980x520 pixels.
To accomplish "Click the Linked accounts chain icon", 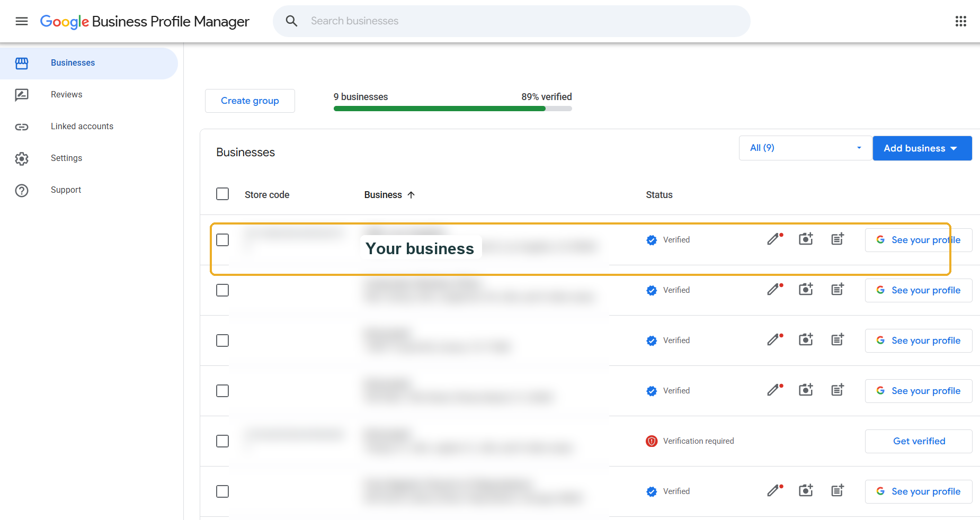I will point(22,127).
